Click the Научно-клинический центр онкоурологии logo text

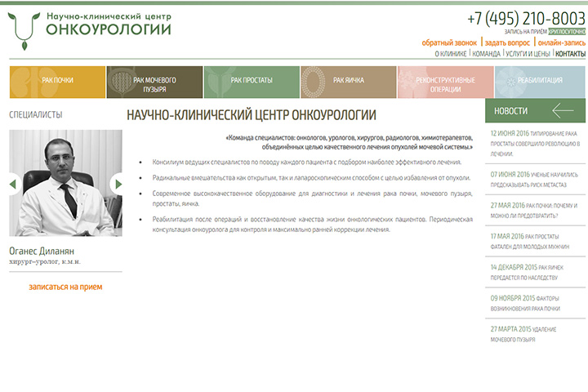click(x=109, y=24)
